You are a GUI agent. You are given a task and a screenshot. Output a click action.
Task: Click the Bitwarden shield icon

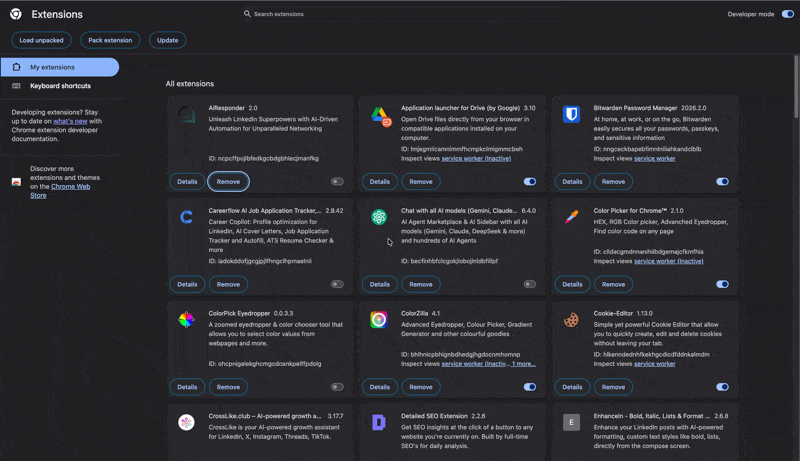tap(571, 114)
